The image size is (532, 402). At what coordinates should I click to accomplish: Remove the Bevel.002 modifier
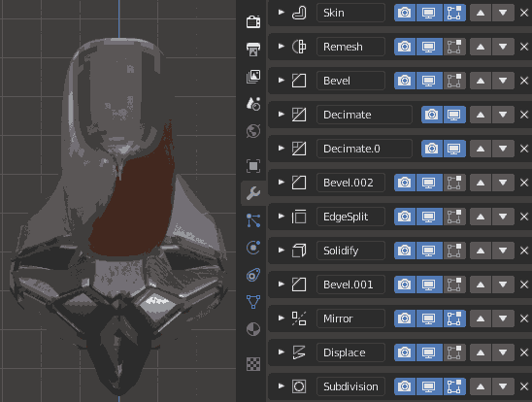pos(524,183)
